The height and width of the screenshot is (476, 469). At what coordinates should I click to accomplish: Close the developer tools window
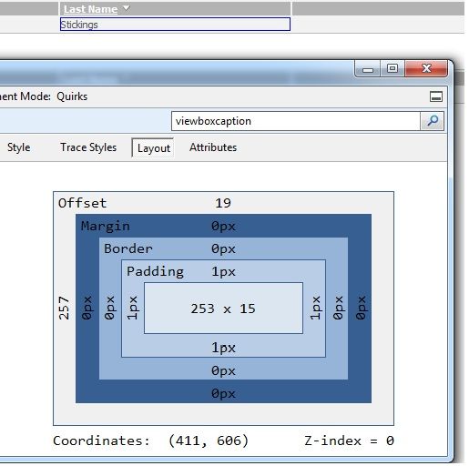[x=426, y=68]
